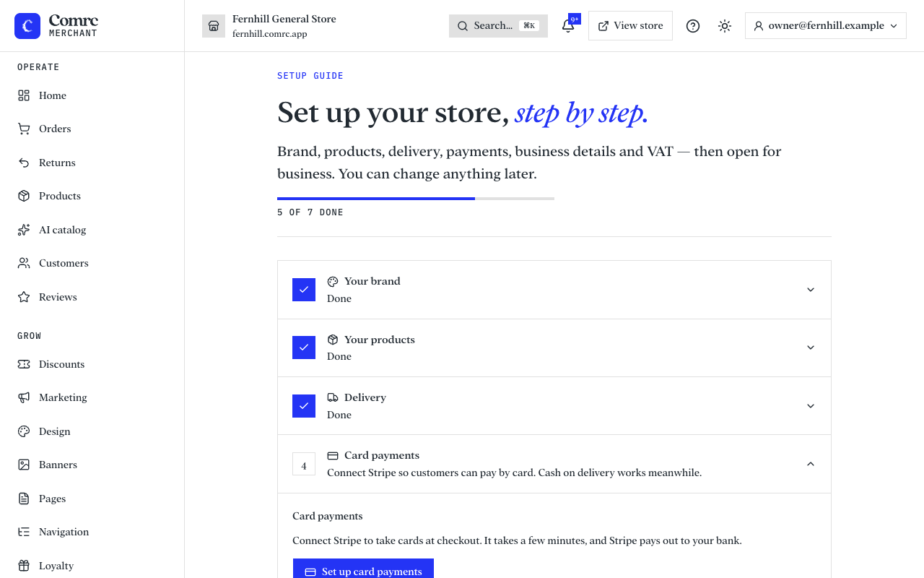Open Banners in the sidebar
Viewport: 924px width, 578px height.
[92, 465]
